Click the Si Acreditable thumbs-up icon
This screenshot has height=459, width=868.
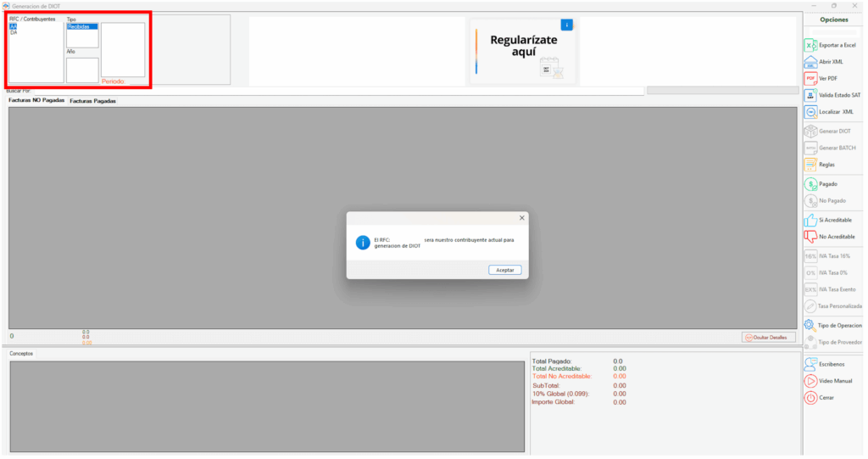point(810,220)
